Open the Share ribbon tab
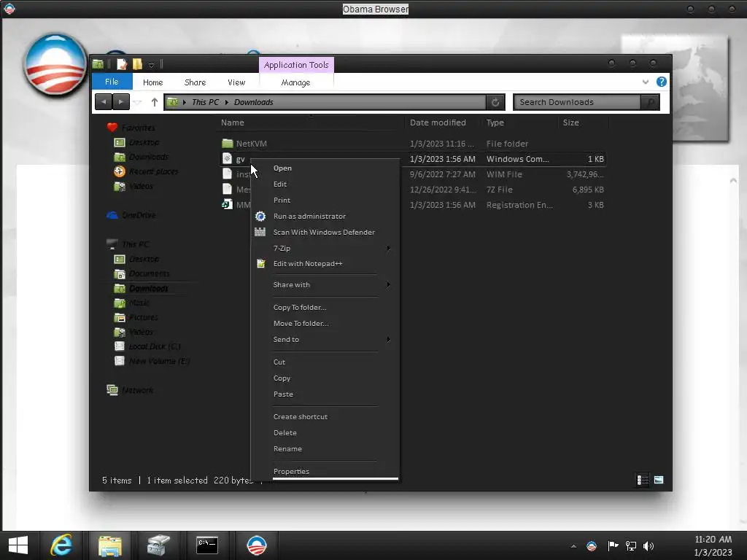 pos(195,82)
